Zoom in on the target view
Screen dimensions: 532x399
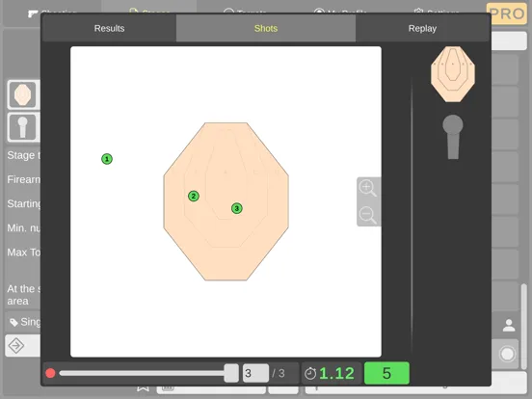pyautogui.click(x=368, y=189)
